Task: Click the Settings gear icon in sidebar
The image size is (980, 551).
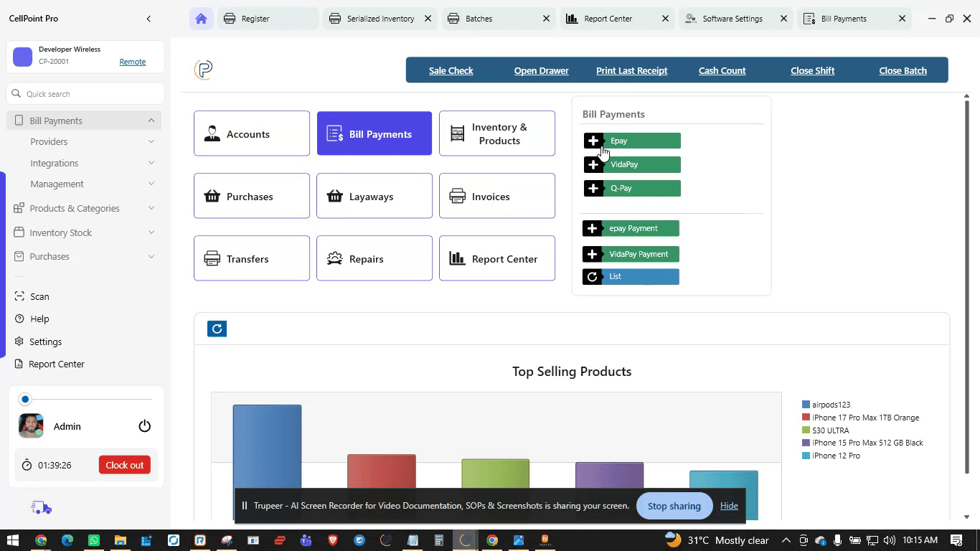Action: coord(19,342)
